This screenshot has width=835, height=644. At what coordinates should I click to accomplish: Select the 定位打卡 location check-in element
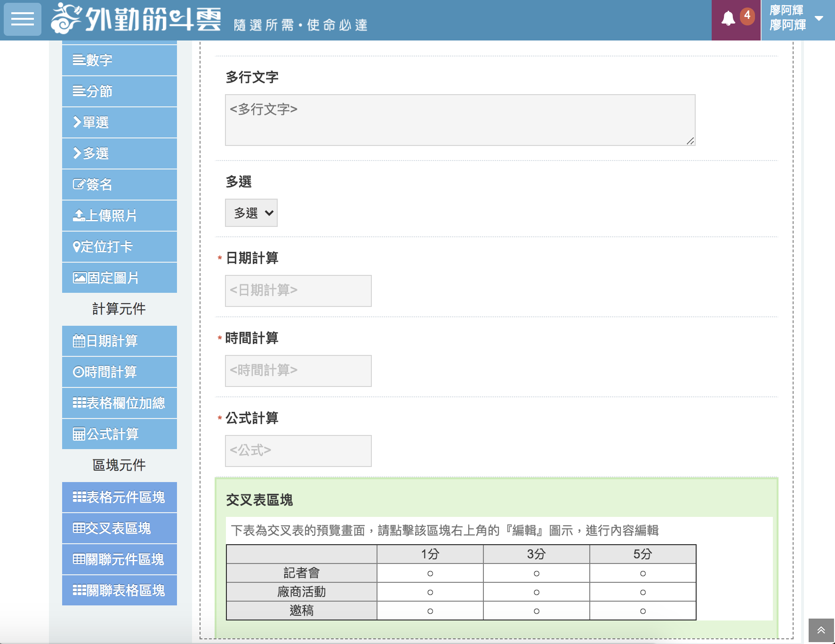pyautogui.click(x=119, y=247)
